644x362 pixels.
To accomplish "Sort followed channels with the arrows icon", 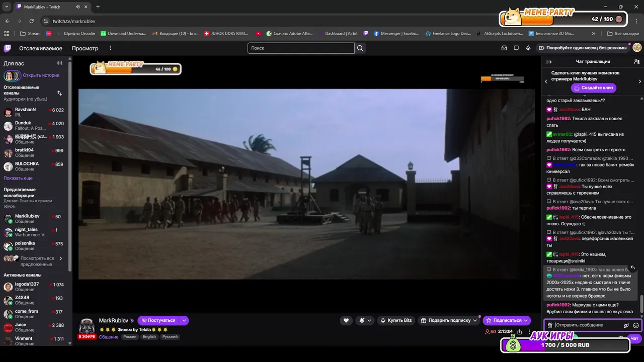I will point(59,93).
